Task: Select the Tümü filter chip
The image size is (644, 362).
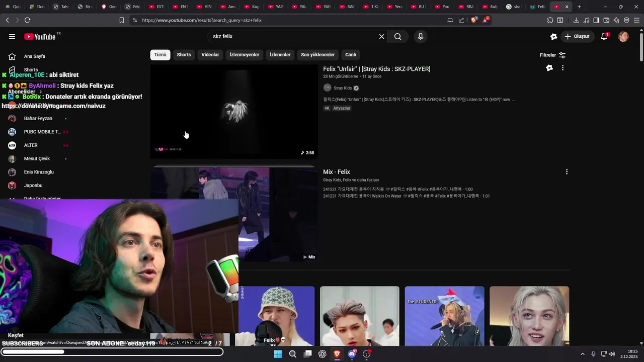Action: [x=160, y=55]
